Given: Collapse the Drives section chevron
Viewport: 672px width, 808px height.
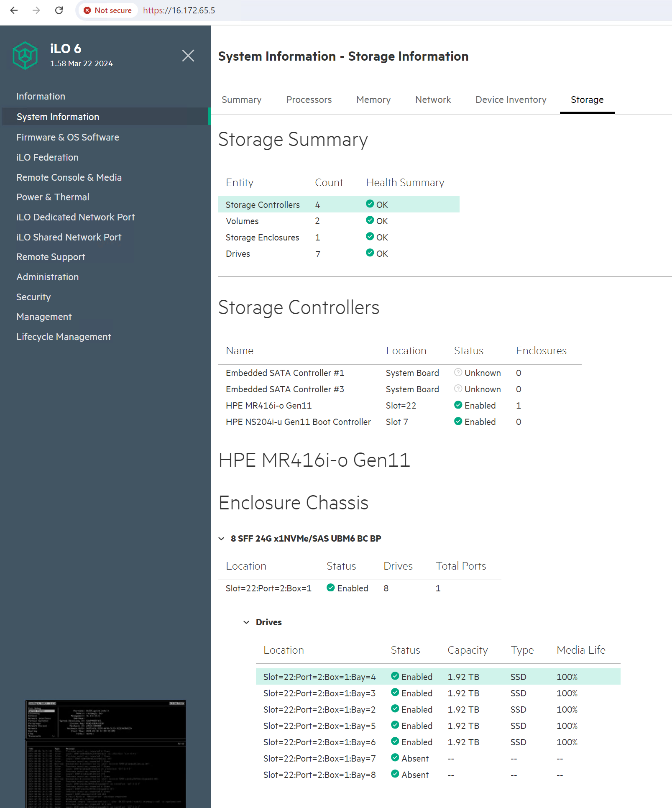Looking at the screenshot, I should coord(247,622).
